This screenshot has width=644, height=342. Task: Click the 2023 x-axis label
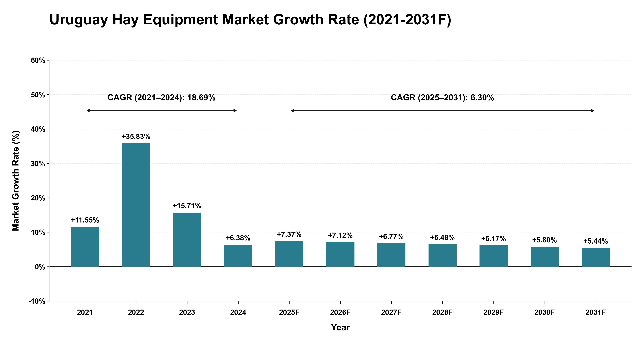tap(187, 312)
